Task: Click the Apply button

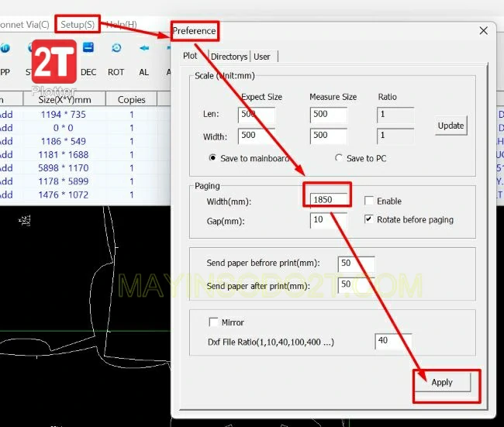Action: [x=442, y=382]
